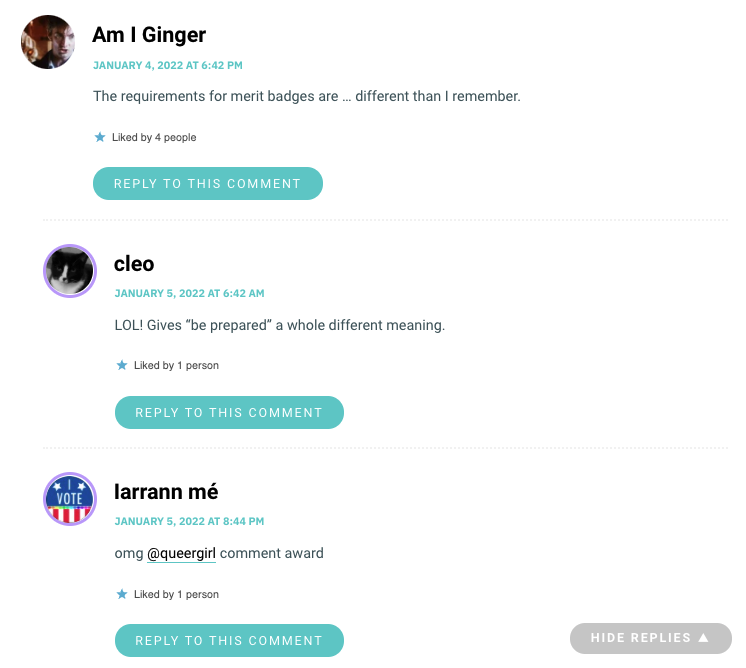View 'Liked by 4 people' list
Viewport: 746px width, 668px height.
click(x=154, y=137)
